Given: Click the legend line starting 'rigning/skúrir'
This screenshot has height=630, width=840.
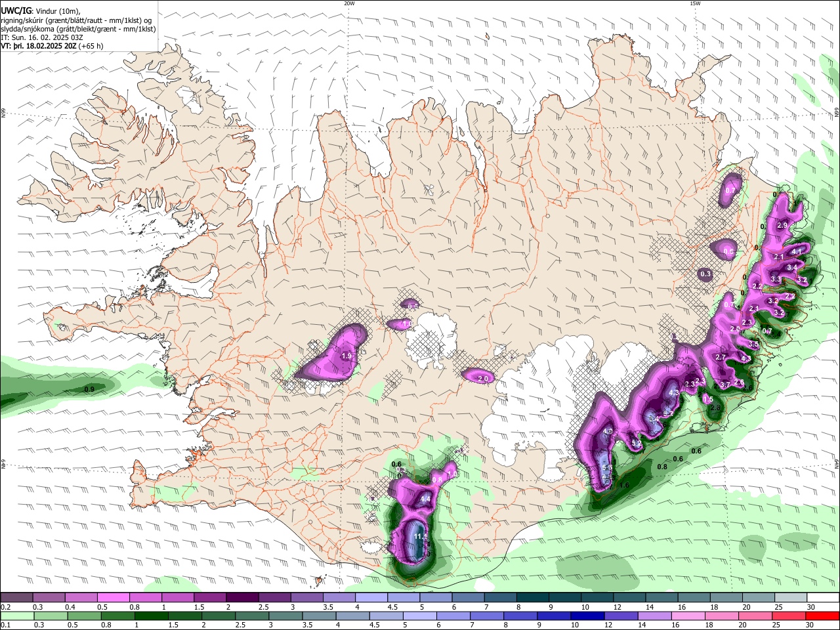Looking at the screenshot, I should (x=77, y=20).
